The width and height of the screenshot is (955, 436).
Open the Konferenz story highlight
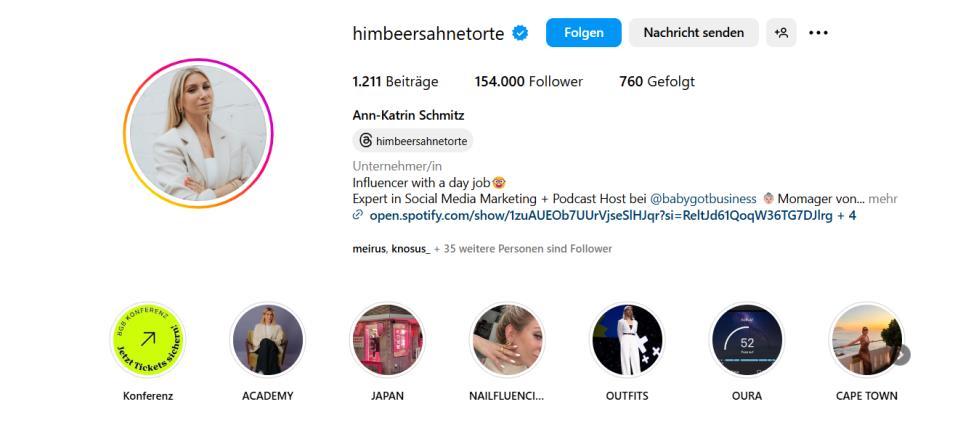[148, 340]
